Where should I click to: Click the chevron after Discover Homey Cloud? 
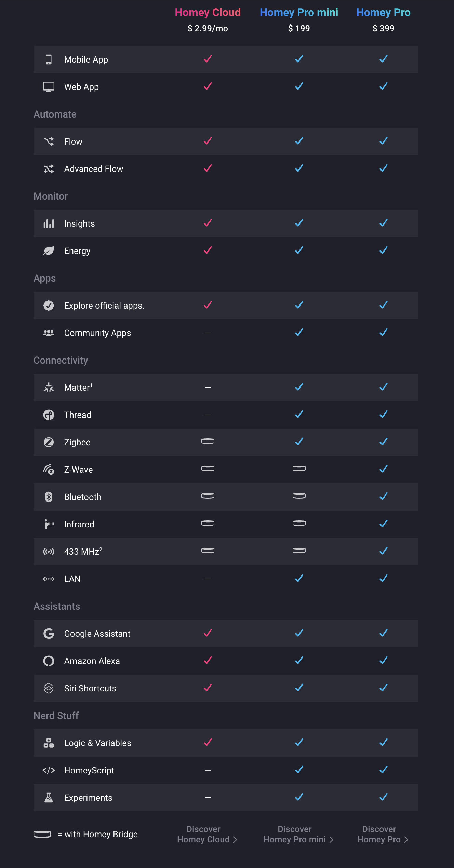235,840
